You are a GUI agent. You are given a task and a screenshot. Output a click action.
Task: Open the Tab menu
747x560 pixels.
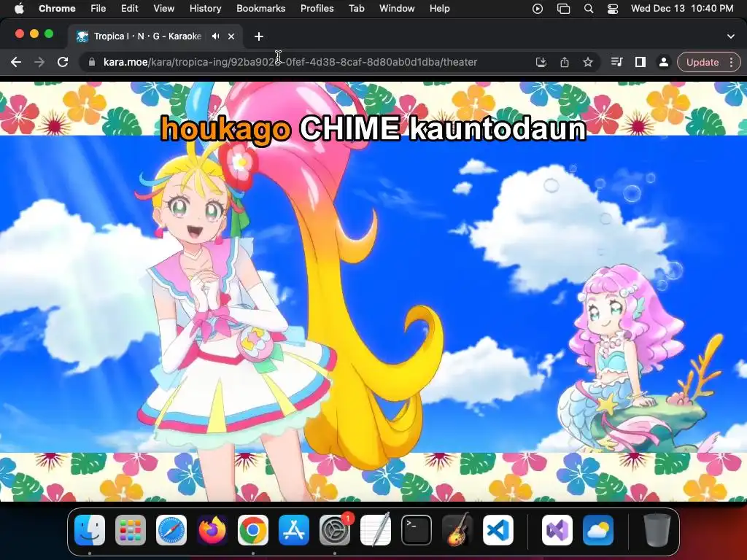(x=356, y=9)
